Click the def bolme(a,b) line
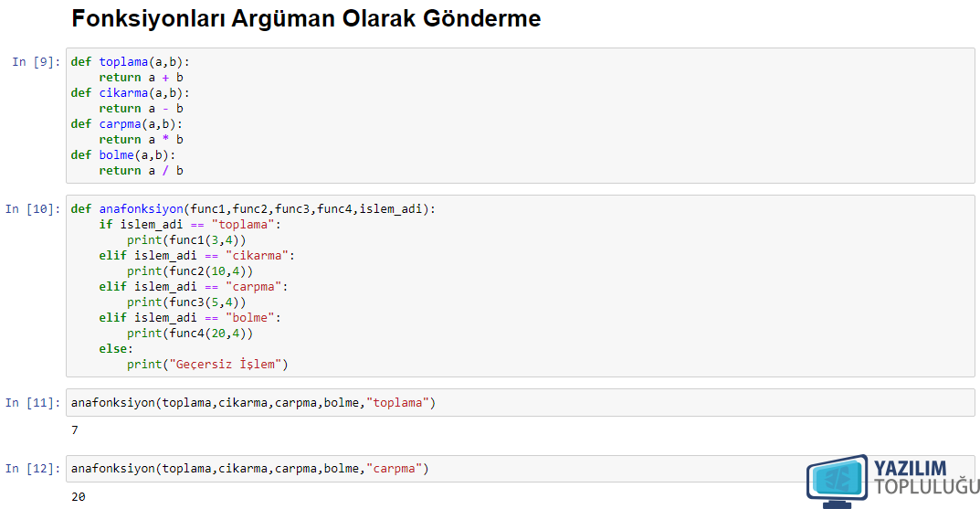The height and width of the screenshot is (509, 980). pyautogui.click(x=123, y=155)
